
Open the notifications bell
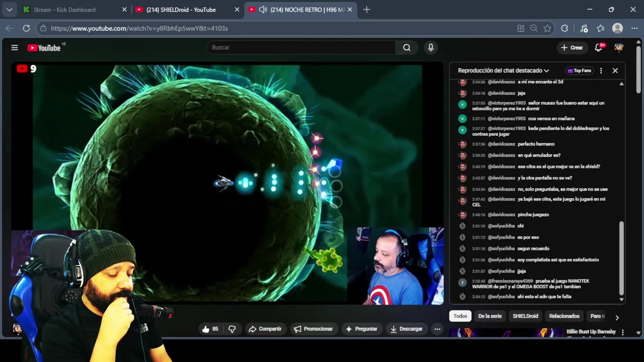click(598, 48)
